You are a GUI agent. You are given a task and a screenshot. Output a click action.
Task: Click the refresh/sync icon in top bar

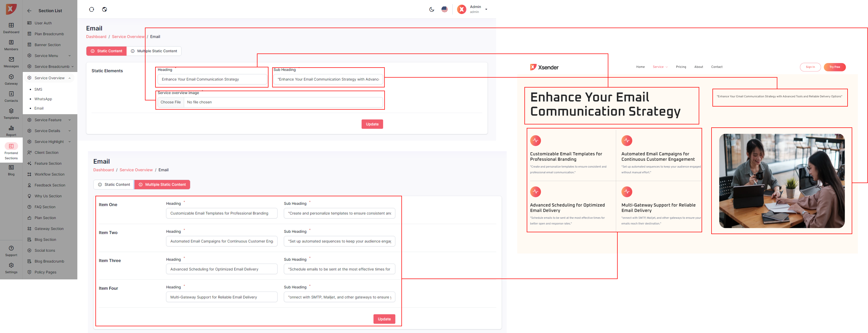tap(91, 9)
